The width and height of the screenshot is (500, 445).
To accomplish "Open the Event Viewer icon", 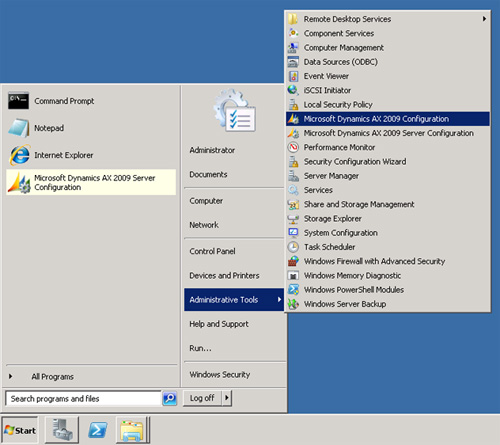I will (293, 76).
